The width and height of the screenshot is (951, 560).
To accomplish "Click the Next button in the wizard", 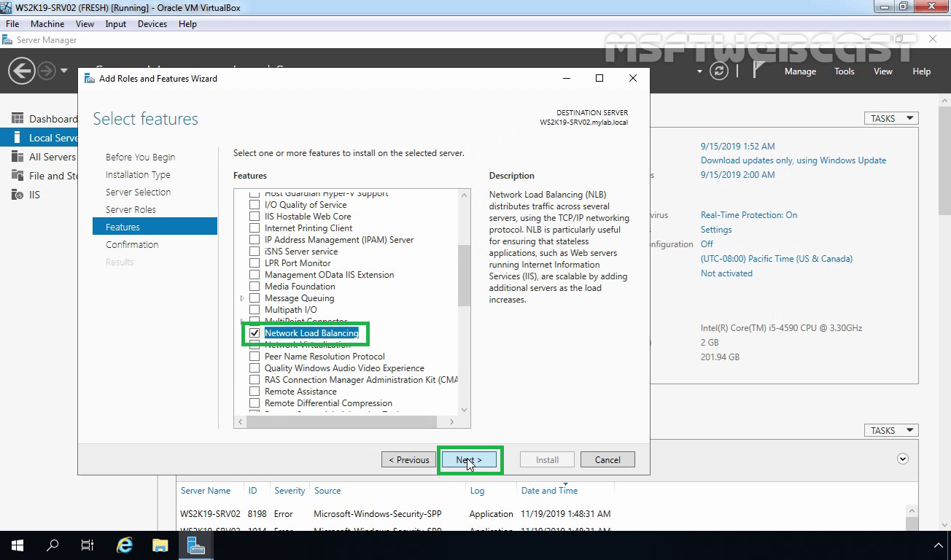I will pos(469,459).
